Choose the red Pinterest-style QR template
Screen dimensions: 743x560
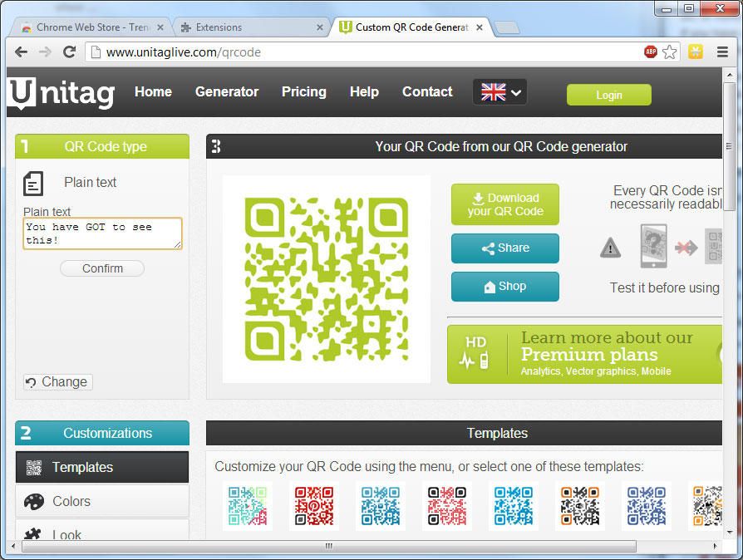tap(313, 506)
